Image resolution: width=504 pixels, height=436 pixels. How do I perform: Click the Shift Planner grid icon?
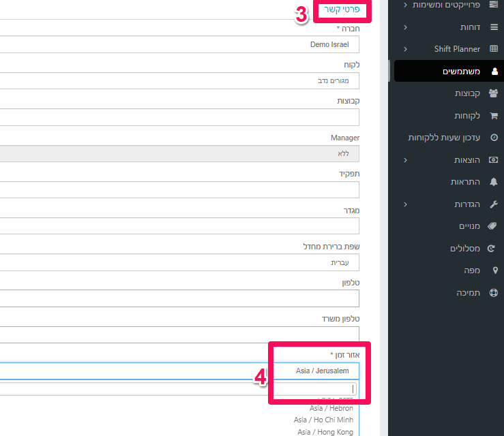coord(494,49)
